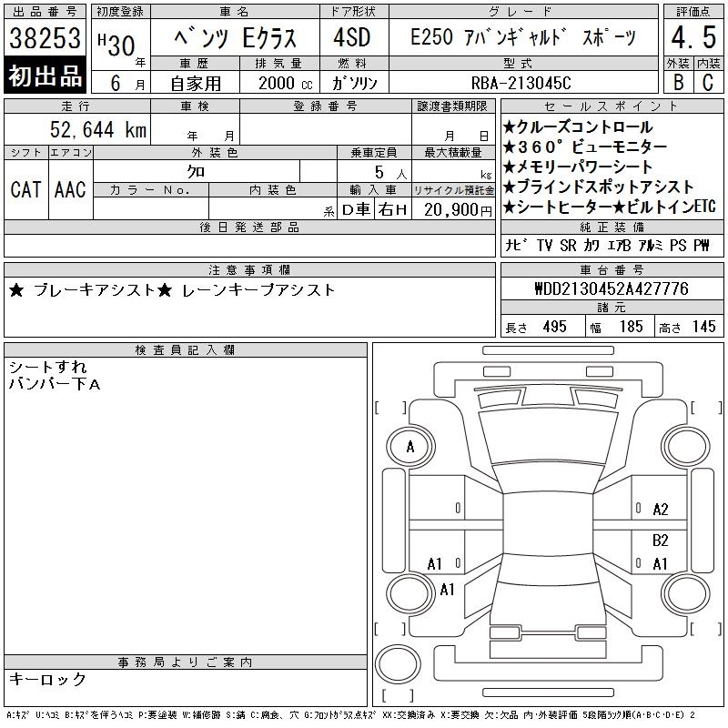Select the lot number 38253
Image resolution: width=728 pixels, height=728 pixels.
(x=45, y=38)
